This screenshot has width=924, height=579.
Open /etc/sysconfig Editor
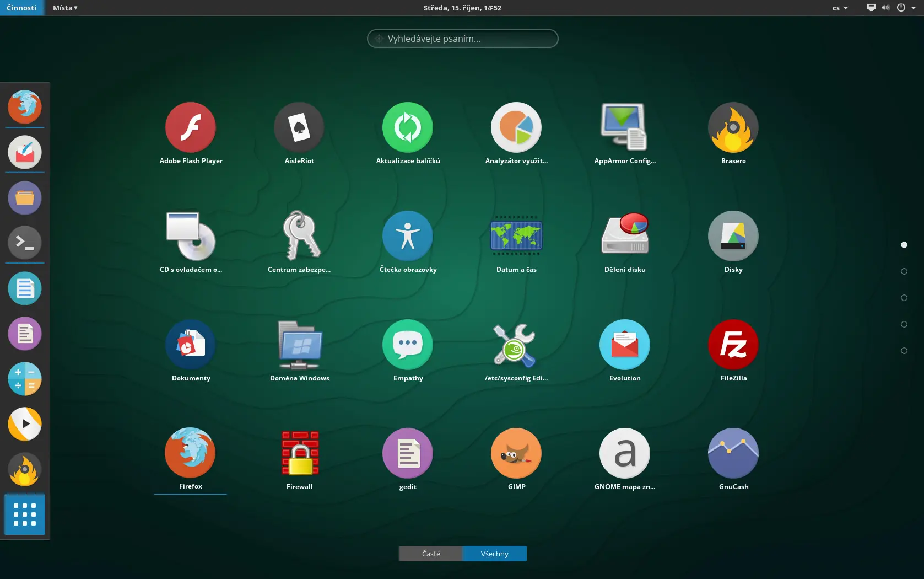coord(516,345)
